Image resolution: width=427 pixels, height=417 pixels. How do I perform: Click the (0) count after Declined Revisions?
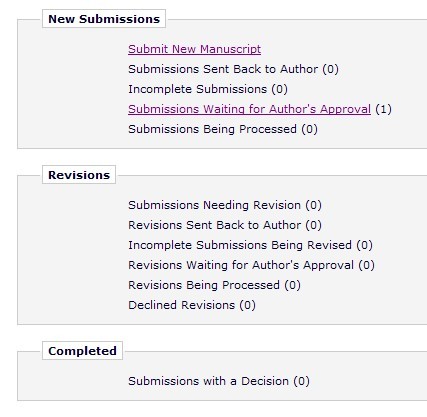click(x=248, y=305)
